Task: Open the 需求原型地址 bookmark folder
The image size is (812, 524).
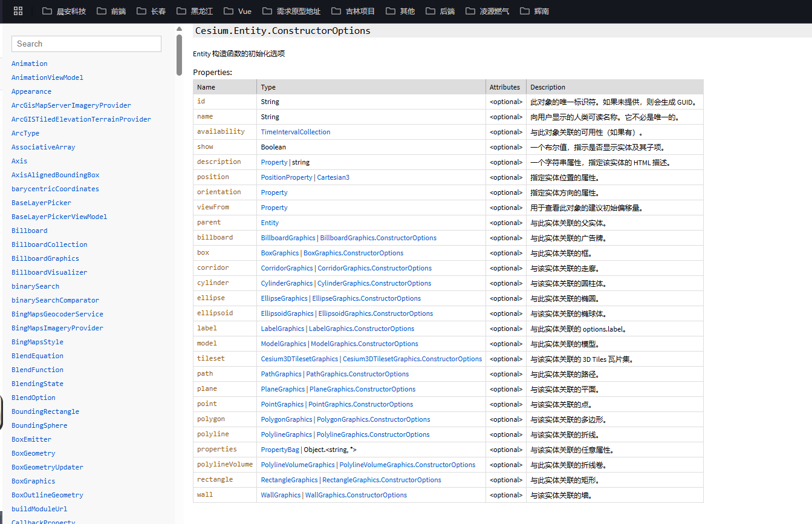Action: pyautogui.click(x=291, y=11)
